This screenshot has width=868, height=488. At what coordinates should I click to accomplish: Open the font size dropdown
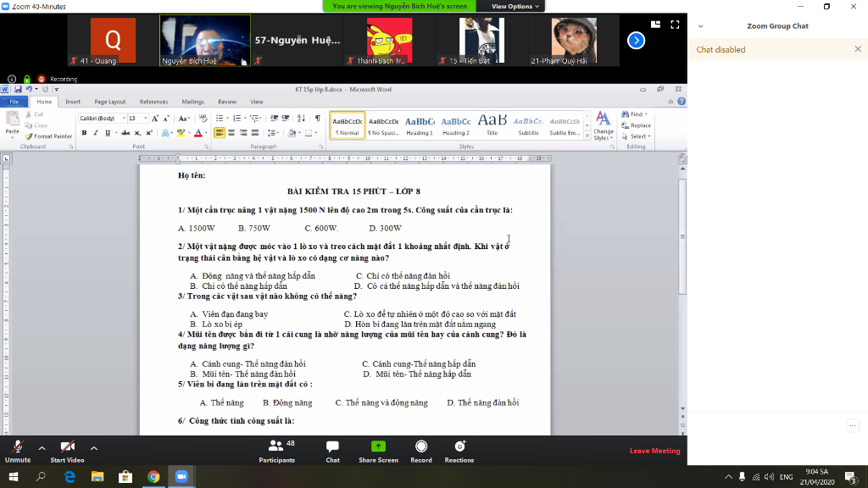click(x=146, y=119)
